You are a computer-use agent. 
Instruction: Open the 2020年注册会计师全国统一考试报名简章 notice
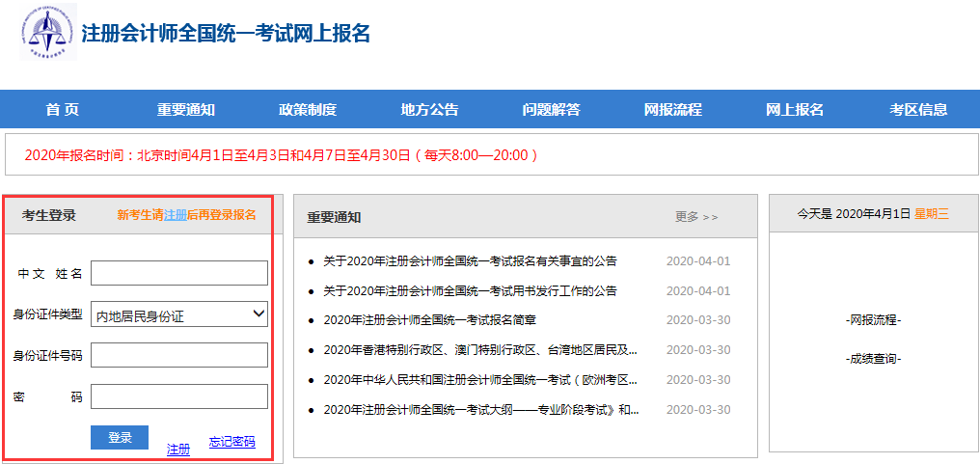(429, 320)
